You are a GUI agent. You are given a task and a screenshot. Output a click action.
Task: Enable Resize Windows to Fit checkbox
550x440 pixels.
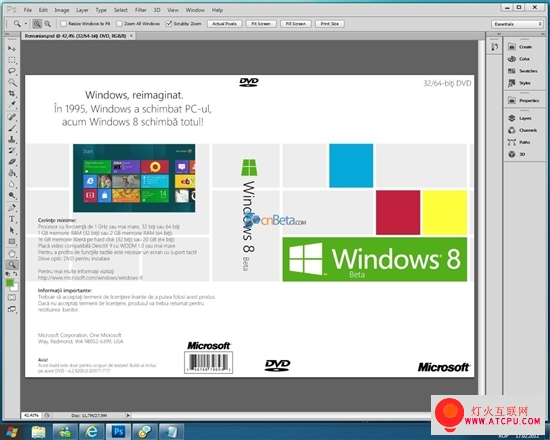tap(63, 24)
